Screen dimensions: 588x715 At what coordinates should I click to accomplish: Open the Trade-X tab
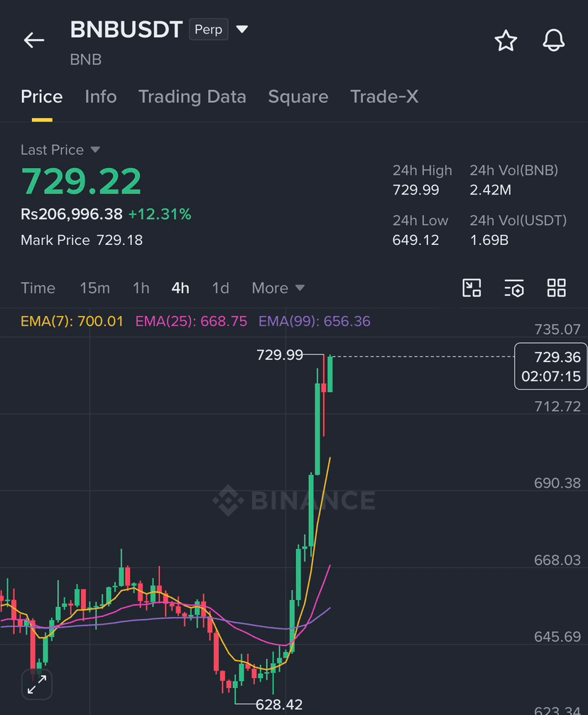tap(384, 97)
